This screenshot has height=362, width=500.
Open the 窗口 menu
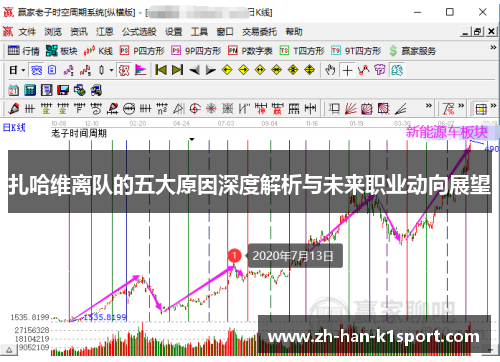225,32
